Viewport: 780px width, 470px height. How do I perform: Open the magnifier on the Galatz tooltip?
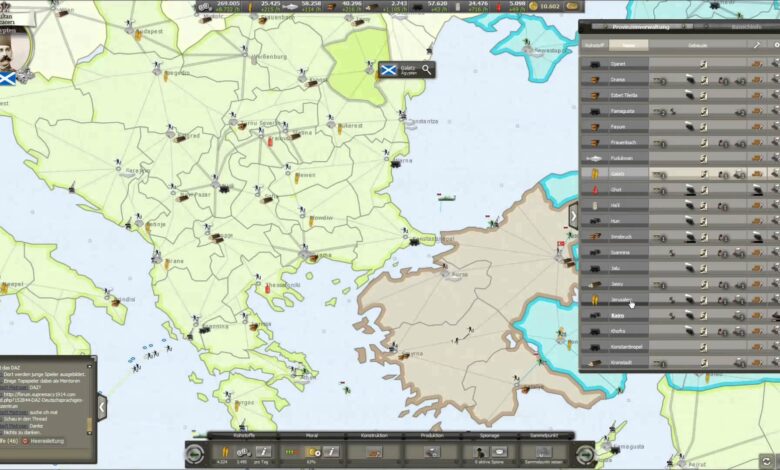(x=426, y=70)
